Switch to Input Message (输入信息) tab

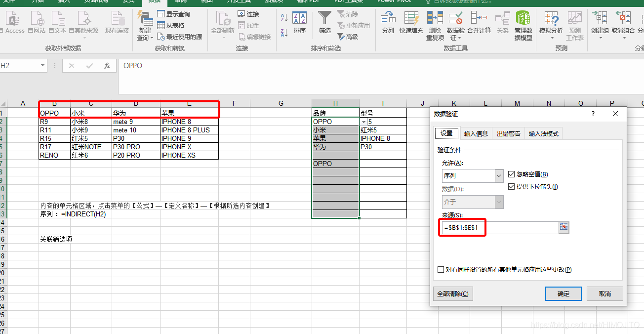point(476,134)
